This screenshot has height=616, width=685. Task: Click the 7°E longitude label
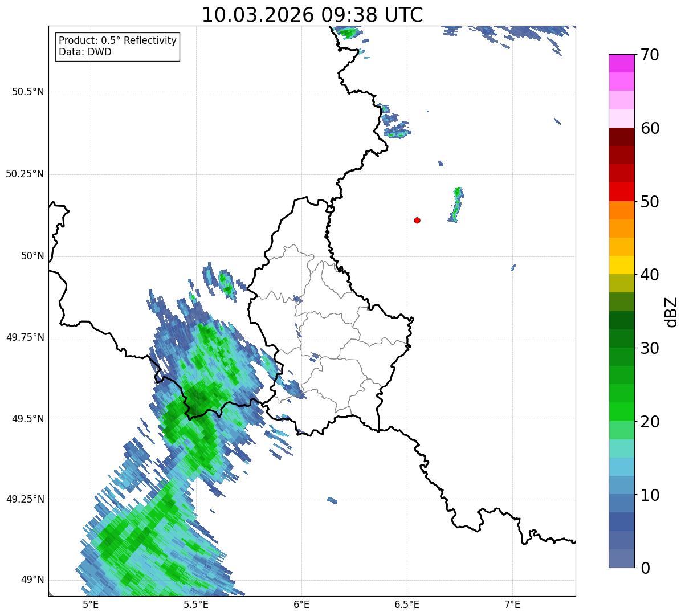click(512, 604)
